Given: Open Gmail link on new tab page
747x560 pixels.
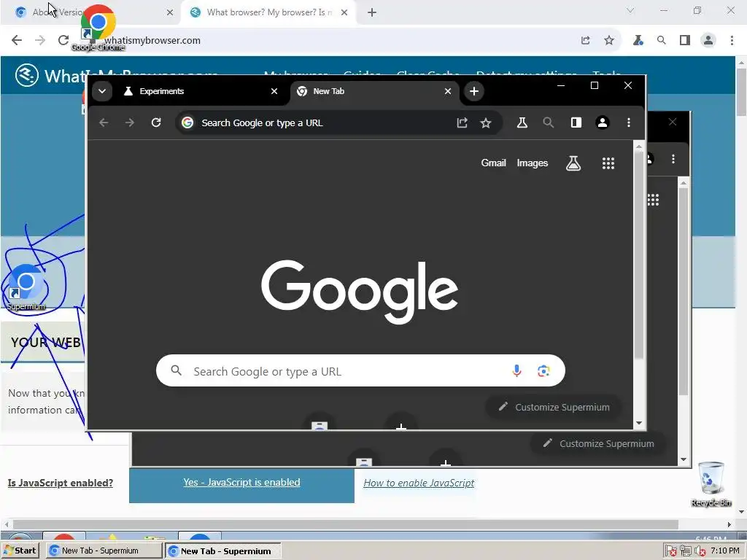Looking at the screenshot, I should (x=493, y=163).
